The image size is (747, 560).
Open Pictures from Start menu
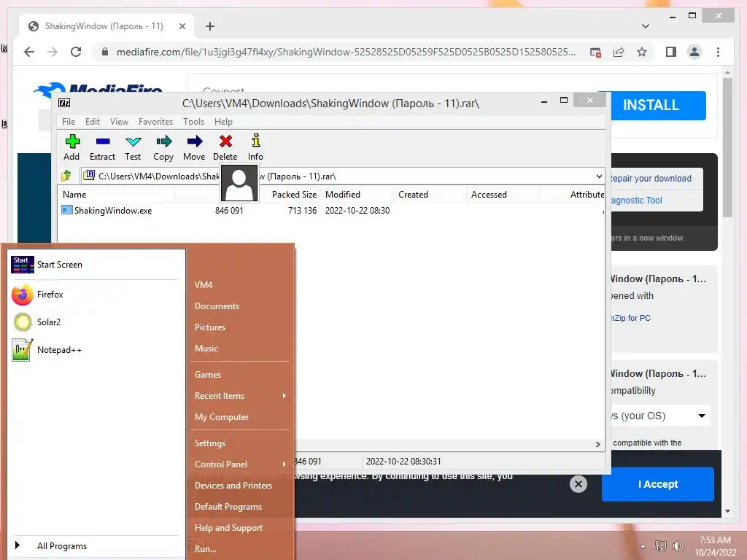pos(209,327)
